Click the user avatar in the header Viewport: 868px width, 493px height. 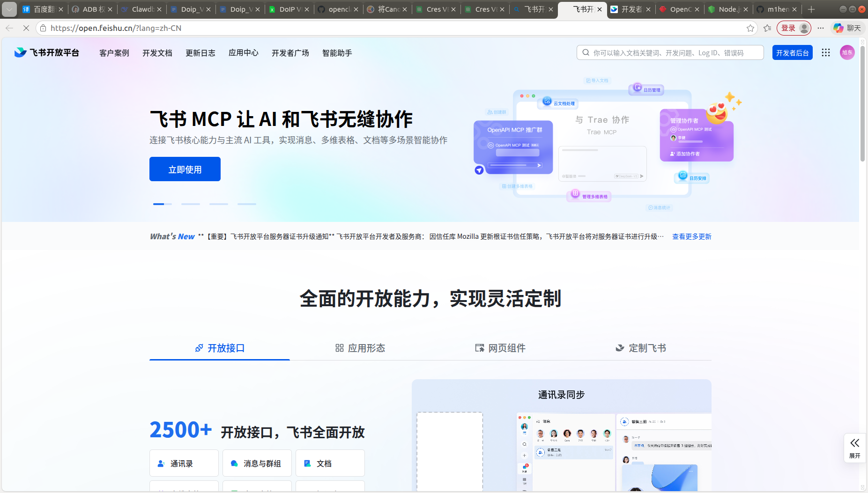coord(847,52)
